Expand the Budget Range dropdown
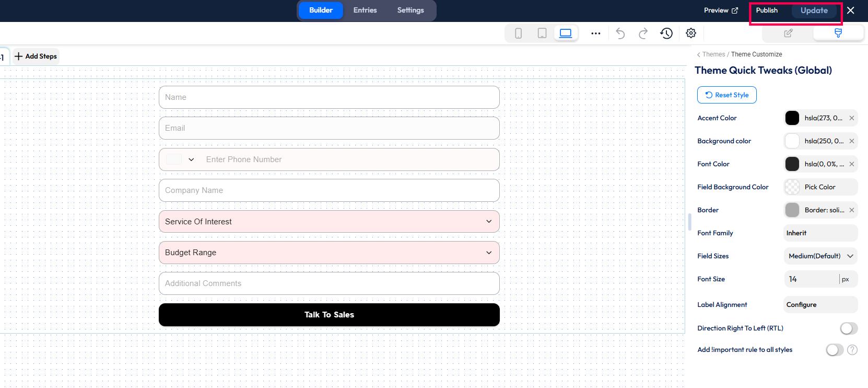The width and height of the screenshot is (868, 388). [329, 253]
